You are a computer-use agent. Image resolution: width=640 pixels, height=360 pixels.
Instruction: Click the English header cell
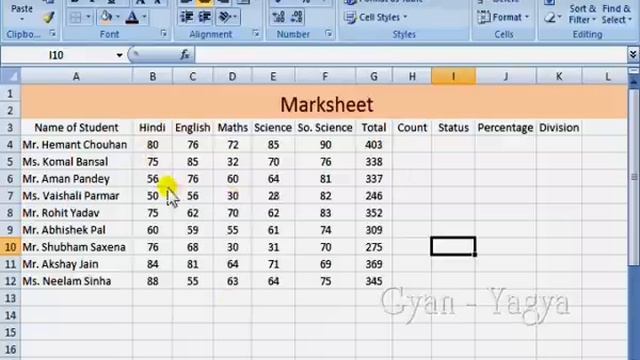[193, 128]
